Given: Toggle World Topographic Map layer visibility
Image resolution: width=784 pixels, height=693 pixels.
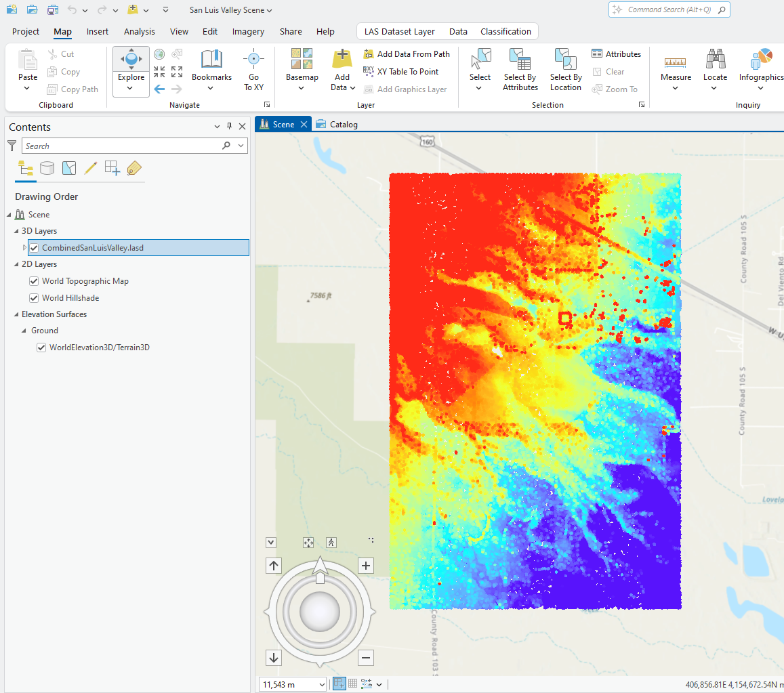Looking at the screenshot, I should [x=35, y=281].
